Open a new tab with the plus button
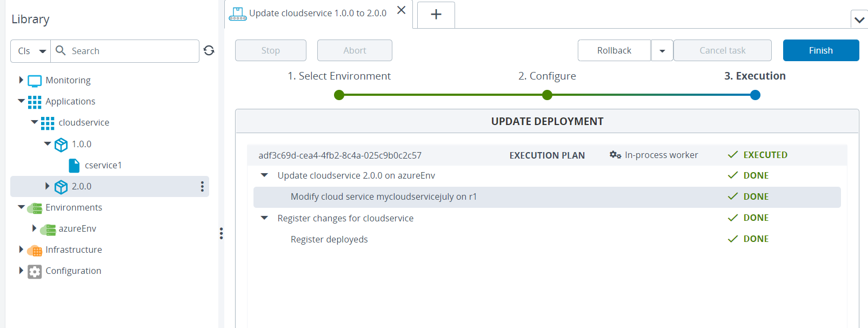 [436, 15]
